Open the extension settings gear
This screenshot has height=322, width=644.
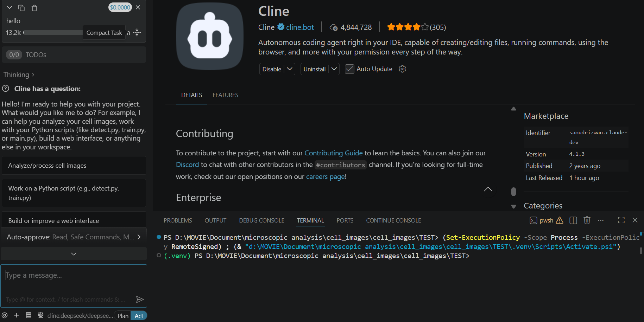click(403, 69)
